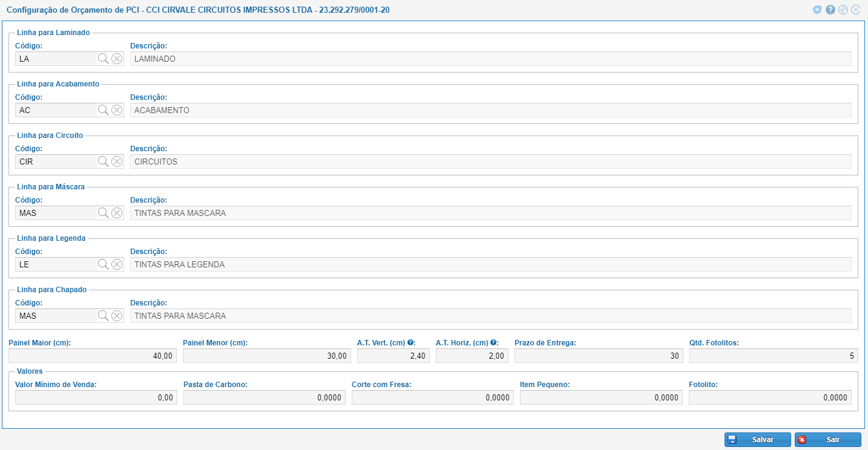
Task: Click the Legenda code field containing LE
Action: (x=56, y=264)
